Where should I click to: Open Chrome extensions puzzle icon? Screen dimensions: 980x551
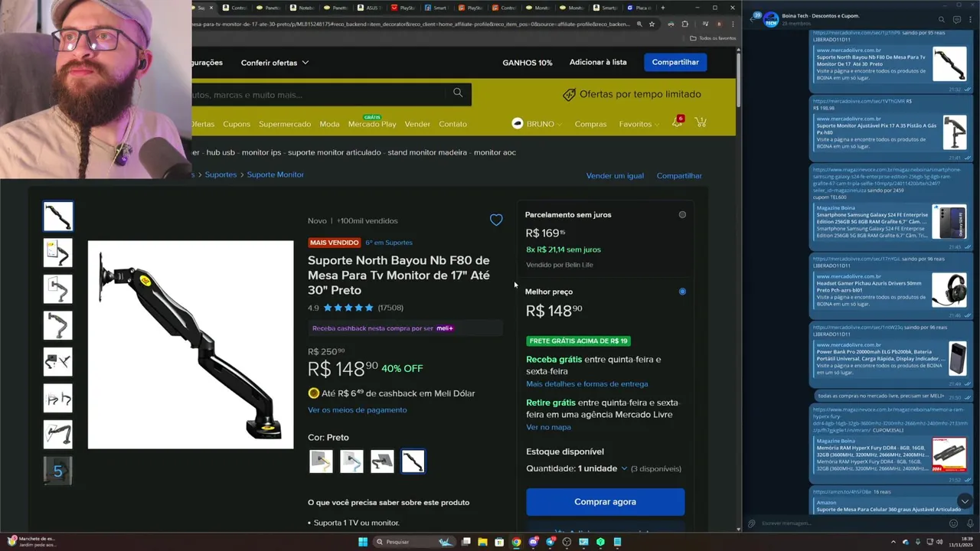pos(685,24)
